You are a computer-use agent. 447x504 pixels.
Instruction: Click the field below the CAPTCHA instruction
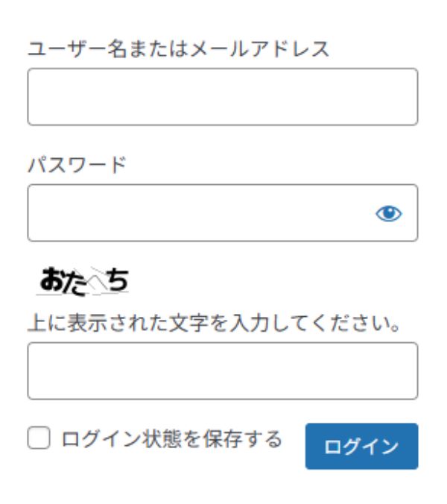(222, 371)
